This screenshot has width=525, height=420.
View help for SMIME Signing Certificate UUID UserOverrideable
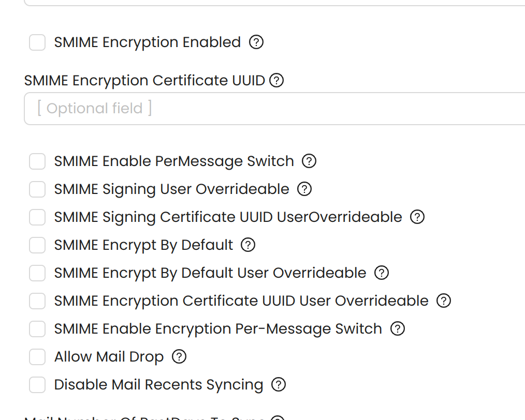coord(417,217)
